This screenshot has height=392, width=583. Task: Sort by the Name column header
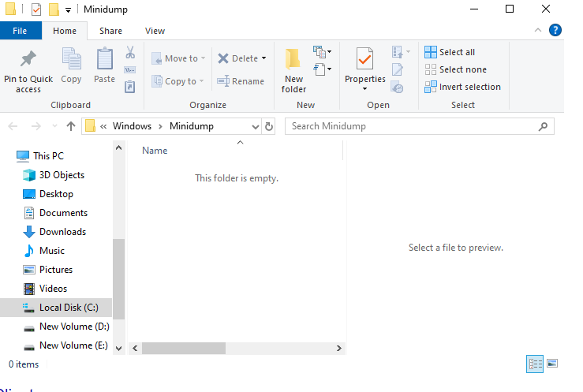pos(155,151)
